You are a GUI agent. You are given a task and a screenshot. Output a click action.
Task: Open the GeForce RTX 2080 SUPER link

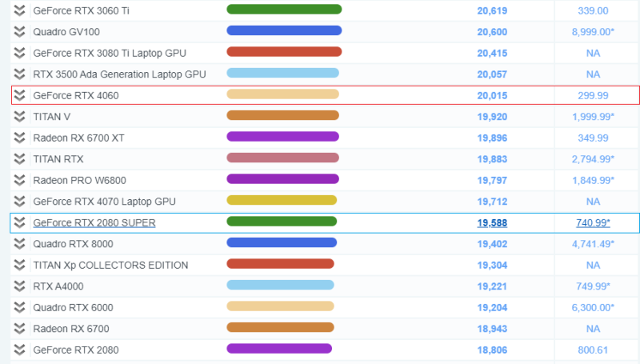94,223
